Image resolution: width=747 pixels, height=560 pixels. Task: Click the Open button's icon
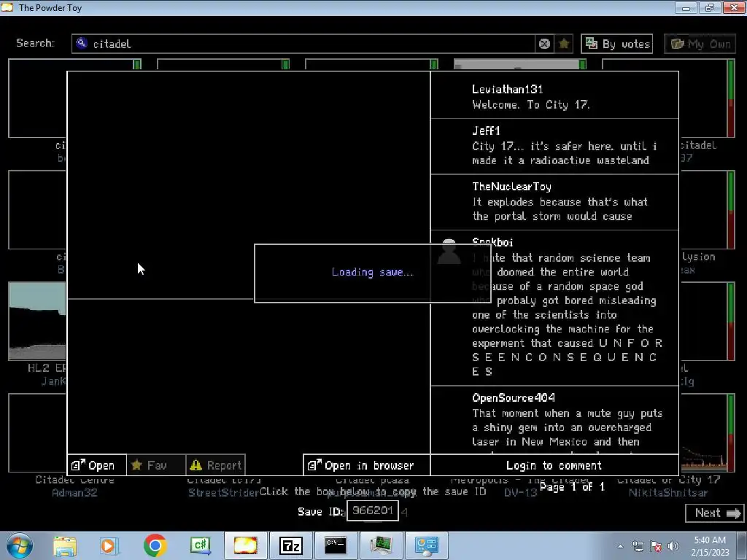pos(78,464)
